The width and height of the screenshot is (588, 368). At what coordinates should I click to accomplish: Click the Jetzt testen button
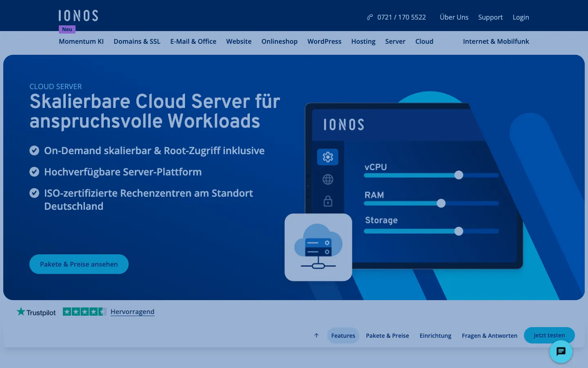[549, 335]
